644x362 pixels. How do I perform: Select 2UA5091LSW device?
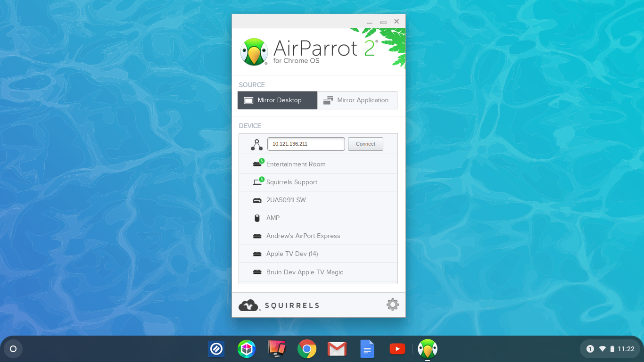(x=318, y=200)
